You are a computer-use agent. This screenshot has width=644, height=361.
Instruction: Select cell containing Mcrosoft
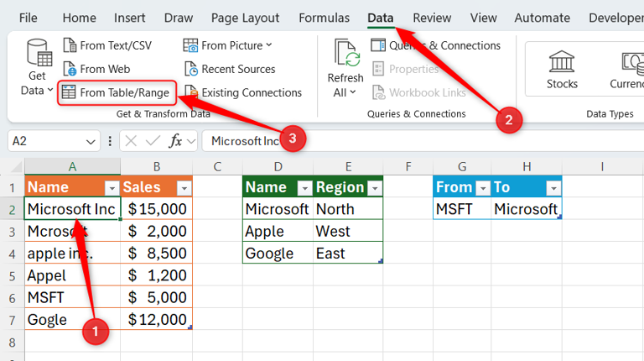point(73,231)
